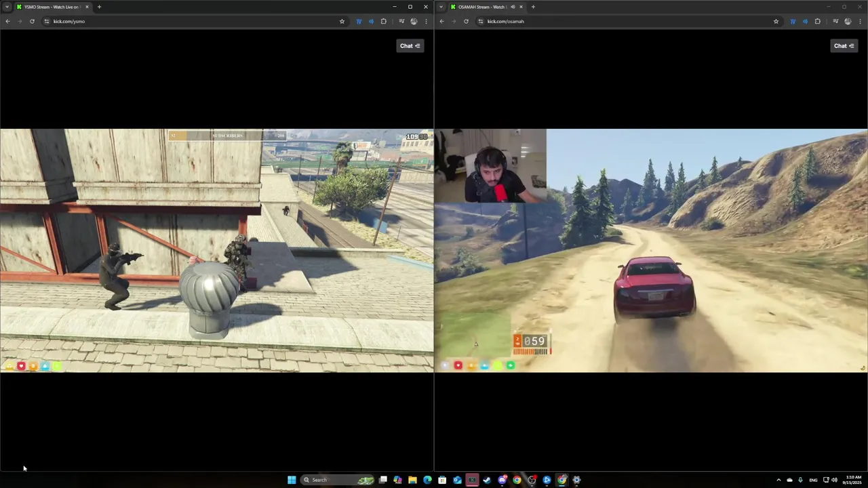Viewport: 868px width, 488px height.
Task: Open a new tab in YSMO window
Action: click(x=99, y=7)
